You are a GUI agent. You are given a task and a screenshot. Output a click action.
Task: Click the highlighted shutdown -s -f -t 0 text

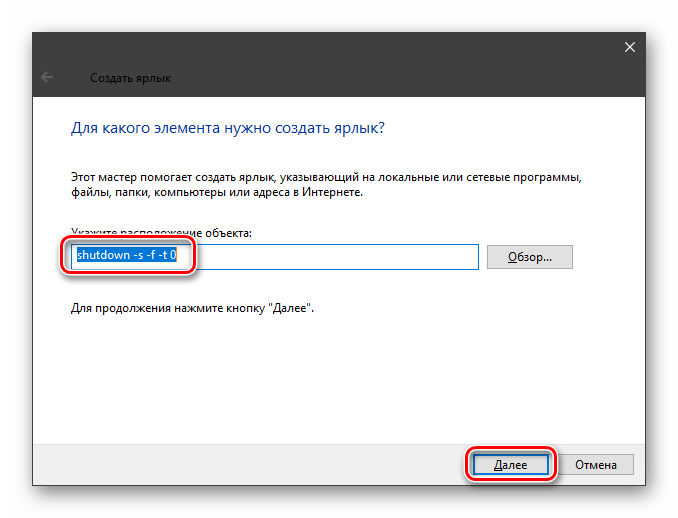[127, 255]
